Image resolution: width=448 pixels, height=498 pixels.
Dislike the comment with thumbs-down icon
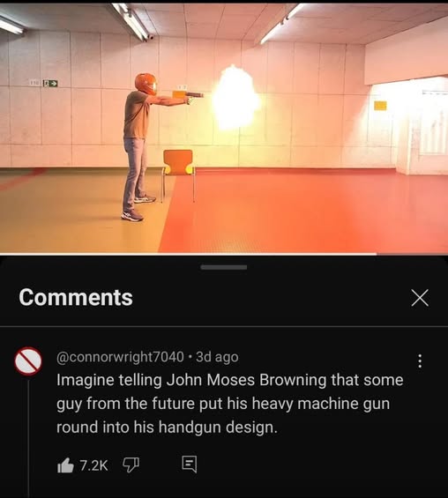coord(131,465)
